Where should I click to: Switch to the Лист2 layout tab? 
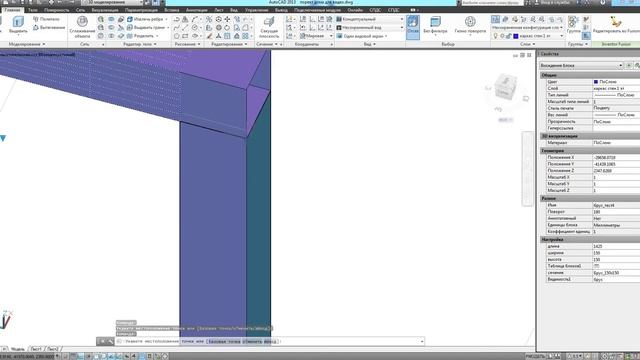[x=53, y=349]
